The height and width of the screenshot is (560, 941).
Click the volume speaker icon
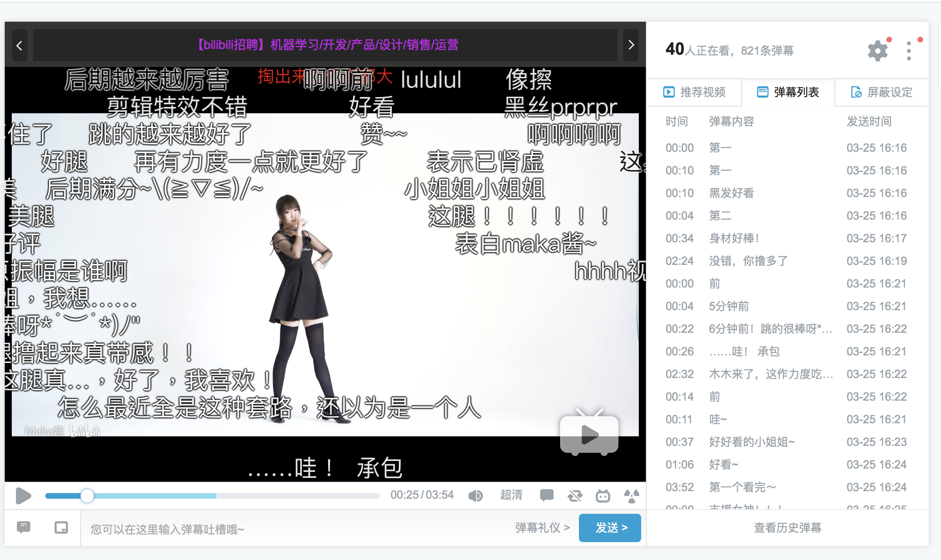(x=475, y=495)
